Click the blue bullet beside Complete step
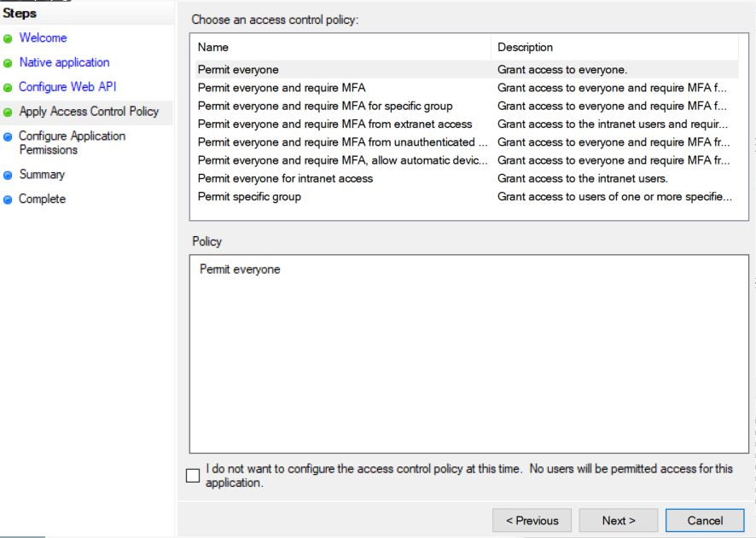This screenshot has height=538, width=756. [9, 200]
